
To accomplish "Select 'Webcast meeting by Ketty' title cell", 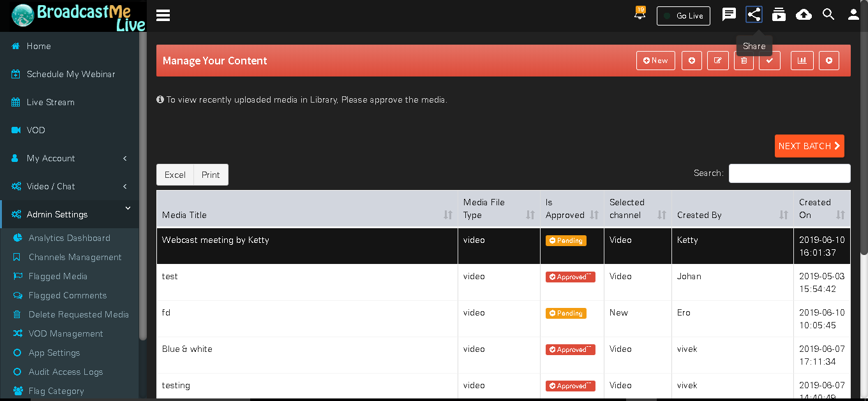I will 307,246.
